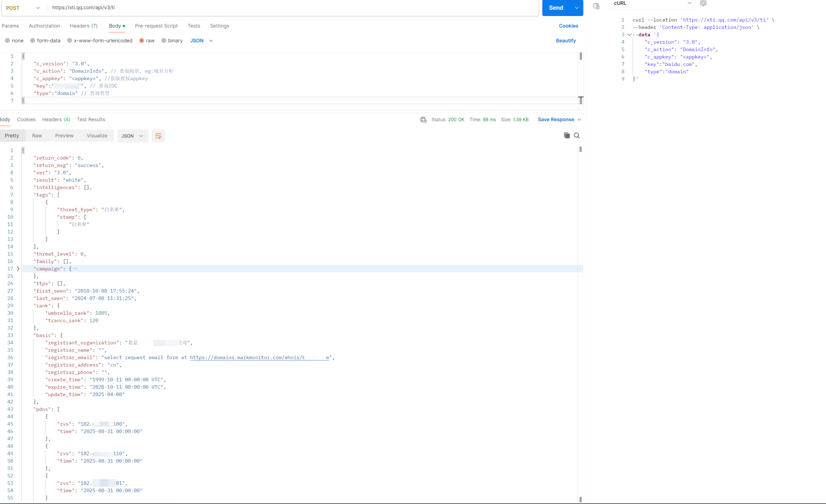Copy the response body with the copy icon

click(566, 135)
